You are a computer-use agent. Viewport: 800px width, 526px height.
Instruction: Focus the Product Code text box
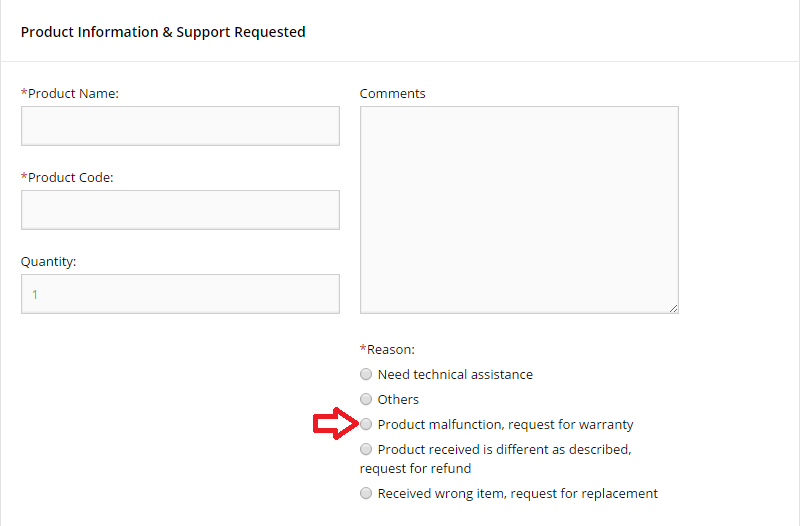point(180,210)
